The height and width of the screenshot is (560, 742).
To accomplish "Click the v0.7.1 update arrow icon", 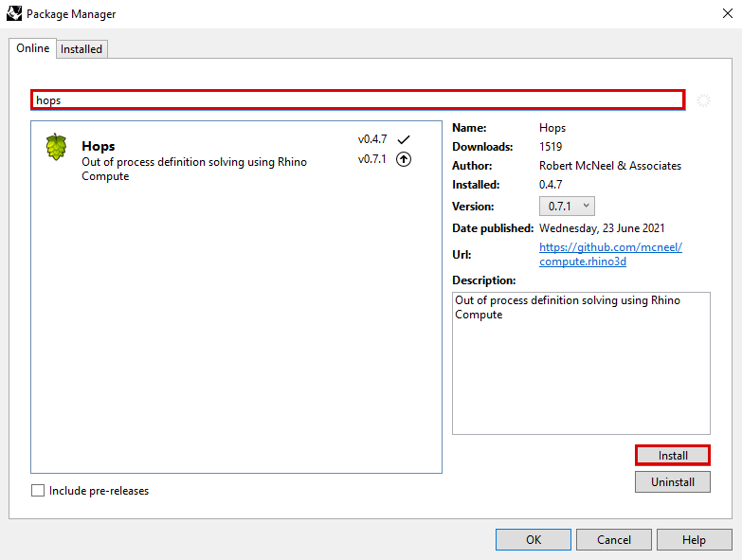I will tap(403, 159).
